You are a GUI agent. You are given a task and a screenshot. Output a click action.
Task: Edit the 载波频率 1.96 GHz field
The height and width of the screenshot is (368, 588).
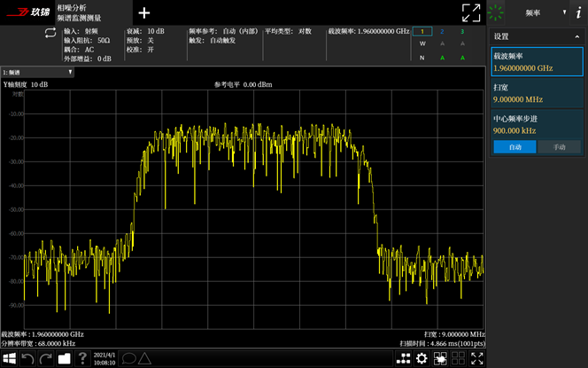[537, 61]
